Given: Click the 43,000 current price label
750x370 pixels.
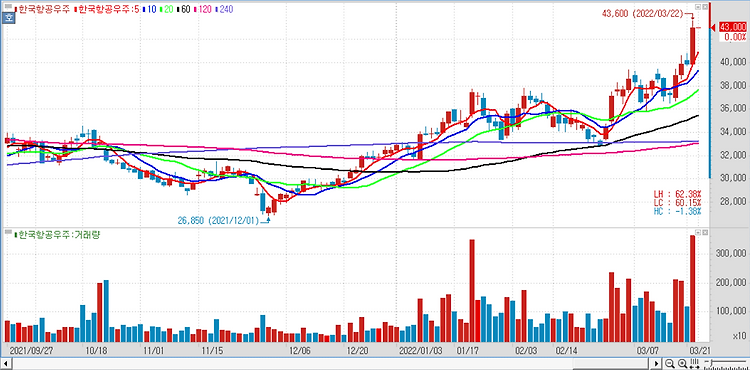Looking at the screenshot, I should coord(733,28).
